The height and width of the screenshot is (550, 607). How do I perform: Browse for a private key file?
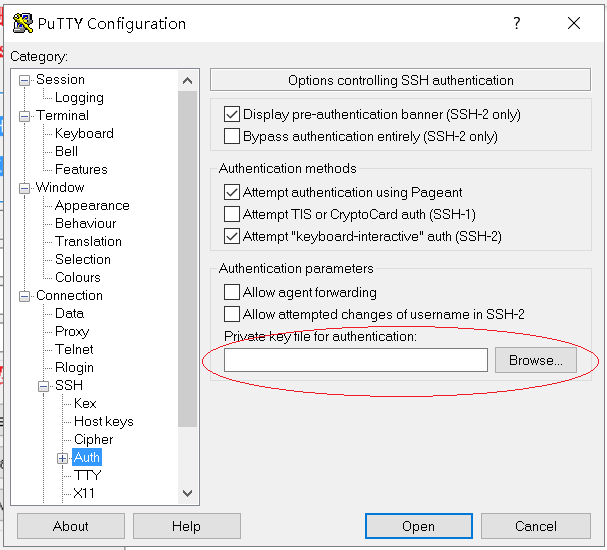click(x=535, y=360)
